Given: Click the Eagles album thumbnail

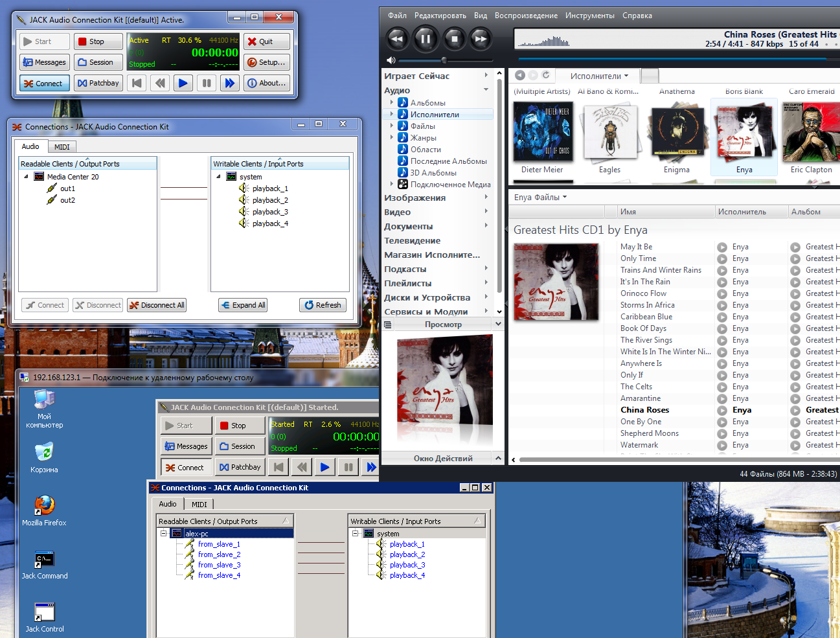Looking at the screenshot, I should [x=609, y=133].
